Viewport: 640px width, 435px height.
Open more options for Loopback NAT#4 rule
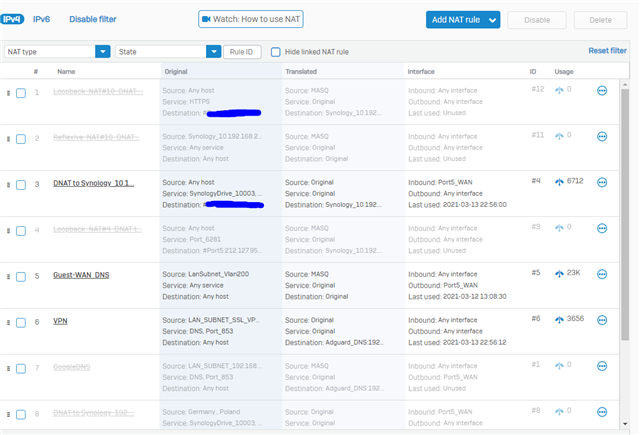(x=602, y=228)
